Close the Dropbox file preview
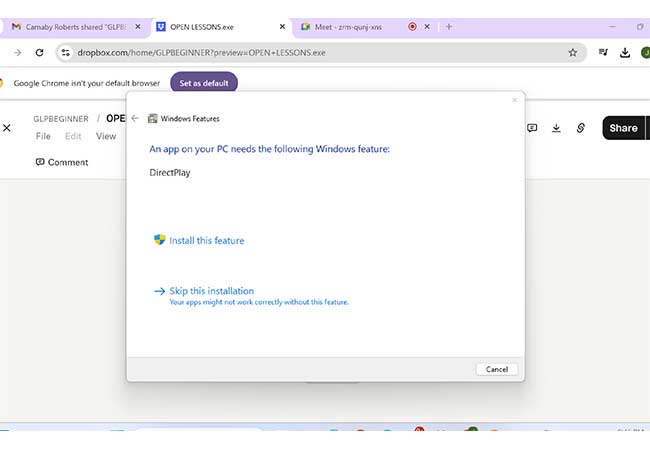Viewport: 650px width, 450px height. tap(7, 128)
